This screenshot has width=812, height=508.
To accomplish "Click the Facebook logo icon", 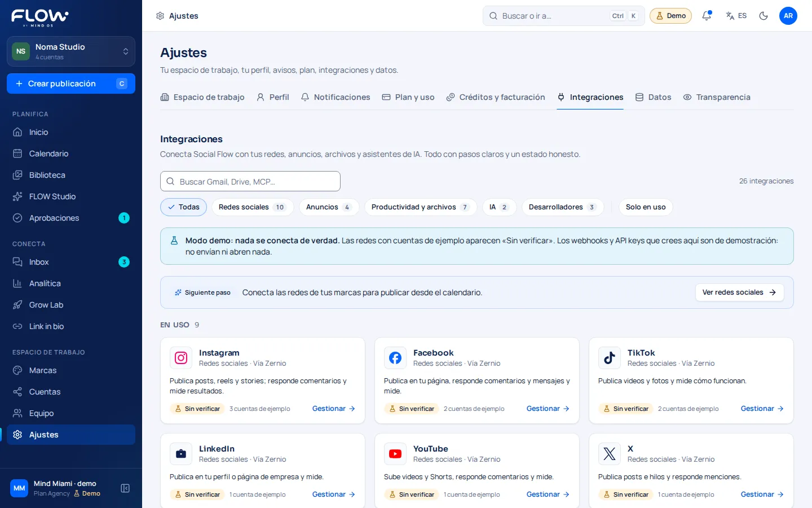I will click(395, 358).
